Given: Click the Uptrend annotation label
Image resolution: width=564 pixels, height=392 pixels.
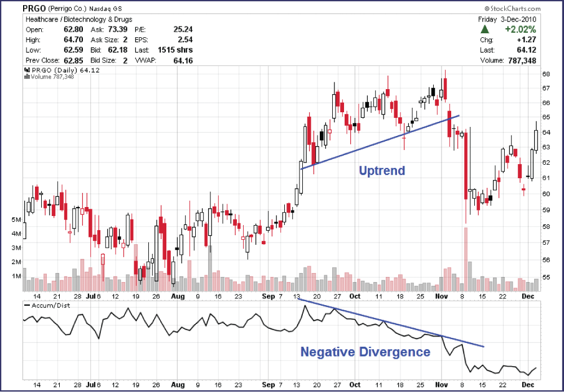Looking at the screenshot, I should pos(382,170).
